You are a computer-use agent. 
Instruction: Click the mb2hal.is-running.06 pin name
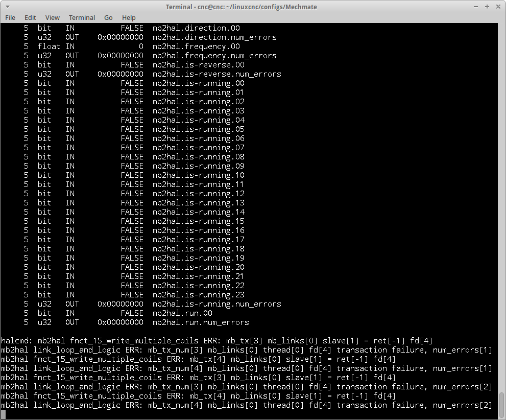(x=199, y=138)
